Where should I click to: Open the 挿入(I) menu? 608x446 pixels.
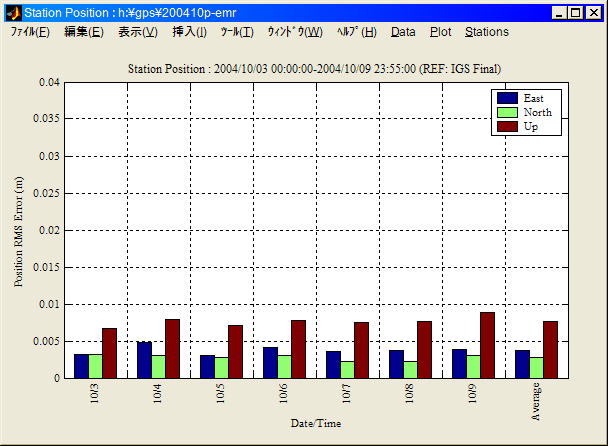tap(190, 32)
